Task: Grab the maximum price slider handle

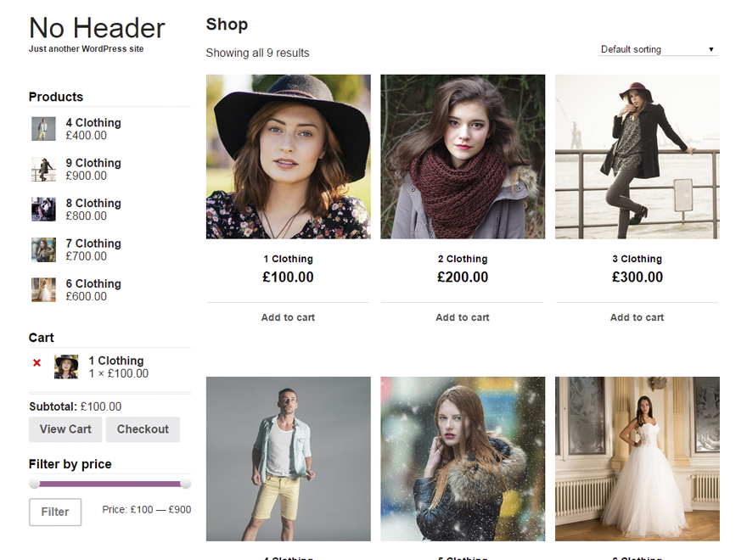Action: 185,484
